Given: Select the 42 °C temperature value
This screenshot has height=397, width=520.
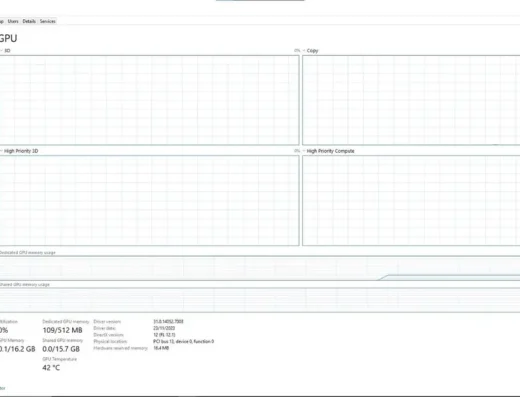Looking at the screenshot, I should click(51, 368).
